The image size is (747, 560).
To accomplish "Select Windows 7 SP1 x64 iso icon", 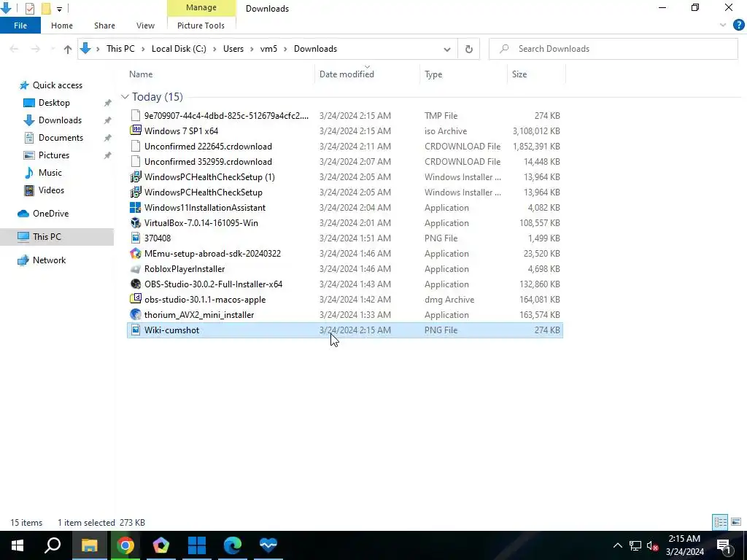I will [x=136, y=131].
